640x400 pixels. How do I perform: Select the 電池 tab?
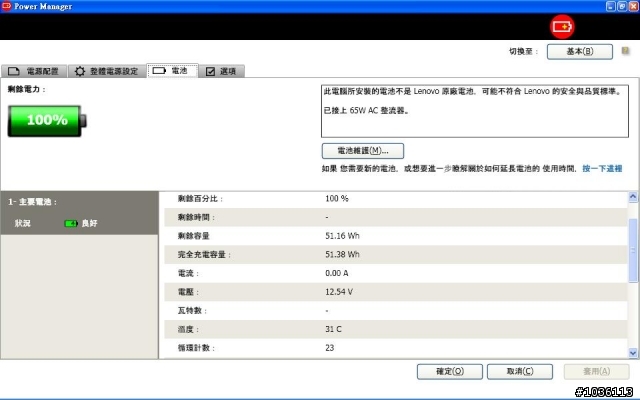[x=173, y=70]
